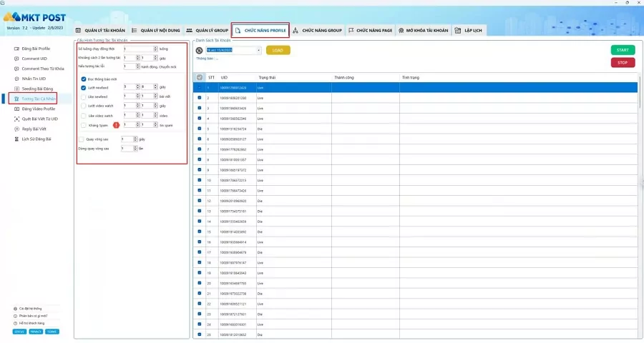Click stepper of Quay vòng sau giây
The height and width of the screenshot is (343, 644).
(135, 139)
